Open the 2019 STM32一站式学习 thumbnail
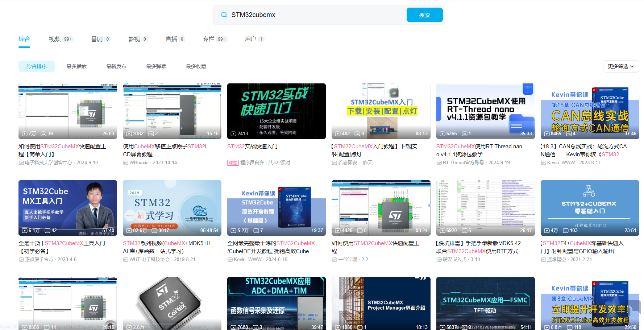Image resolution: width=644 pixels, height=330 pixels. (172, 208)
